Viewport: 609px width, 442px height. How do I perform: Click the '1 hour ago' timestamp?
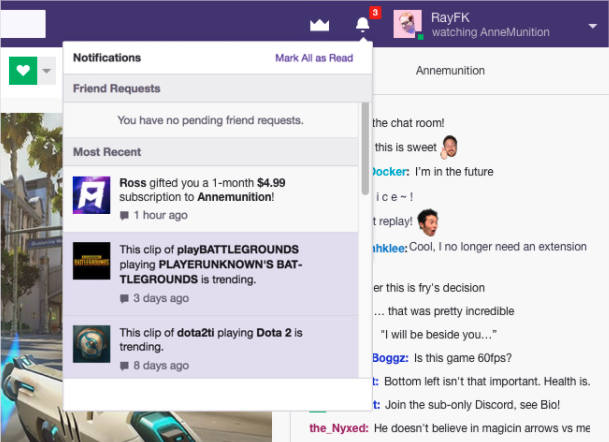click(160, 215)
